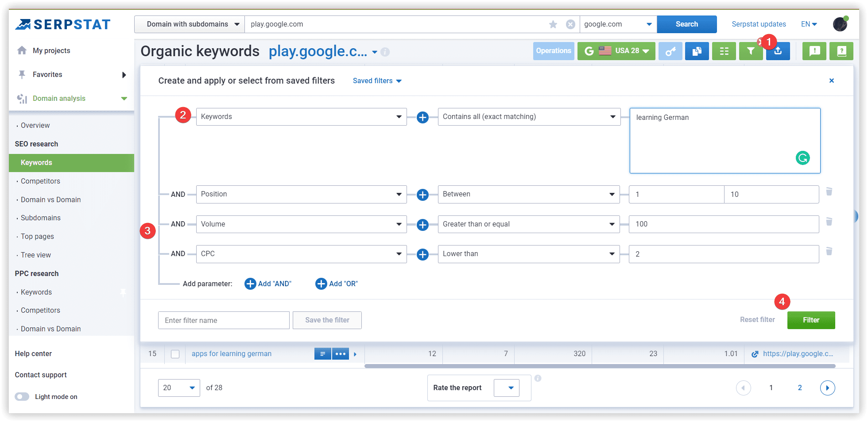Open external link icon for play.google URL
Viewport: 868px width, 422px height.
[x=755, y=354]
